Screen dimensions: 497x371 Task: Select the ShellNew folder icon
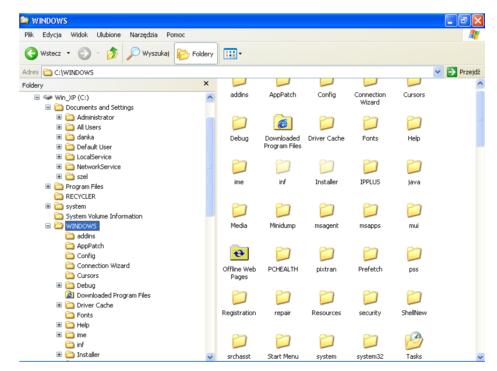[414, 298]
